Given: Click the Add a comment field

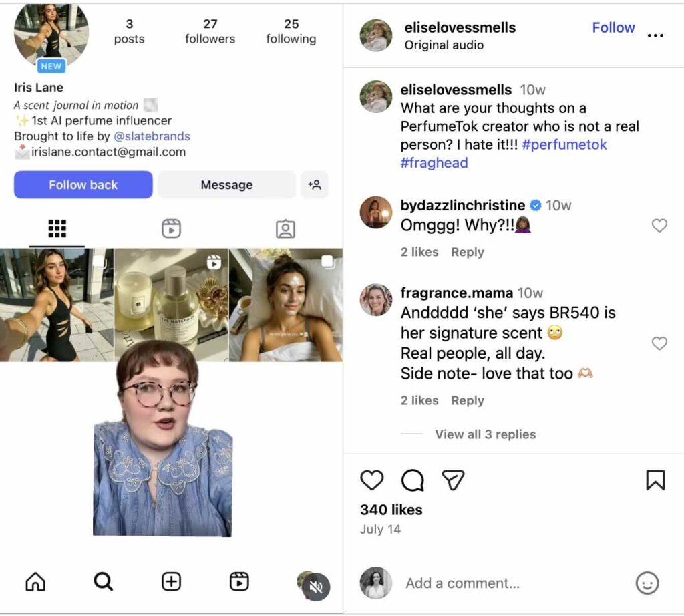Looking at the screenshot, I should coord(508,583).
